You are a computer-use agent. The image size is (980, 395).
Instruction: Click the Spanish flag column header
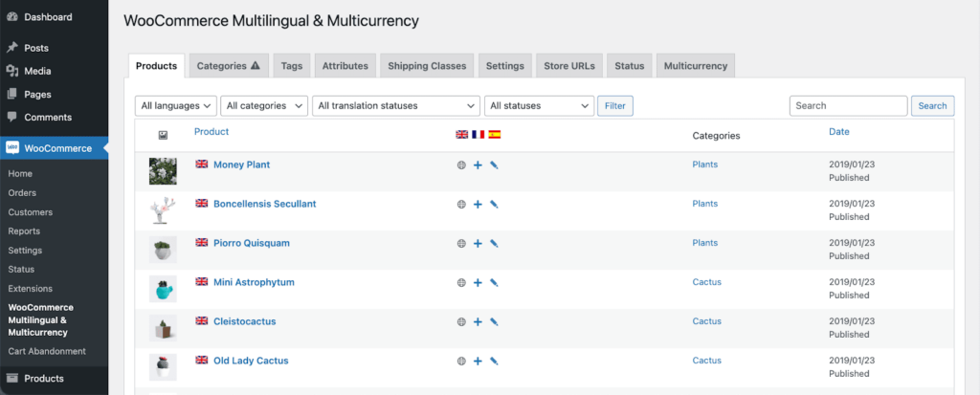point(495,134)
